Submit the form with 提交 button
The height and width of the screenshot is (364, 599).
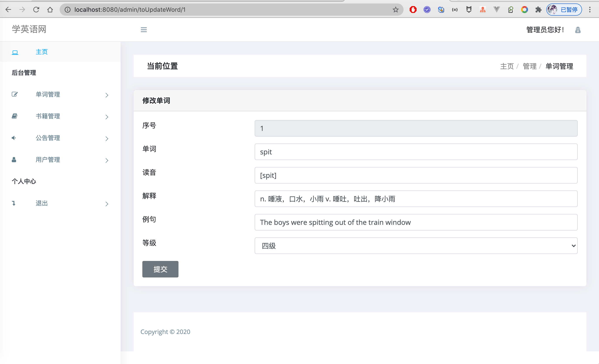[160, 269]
